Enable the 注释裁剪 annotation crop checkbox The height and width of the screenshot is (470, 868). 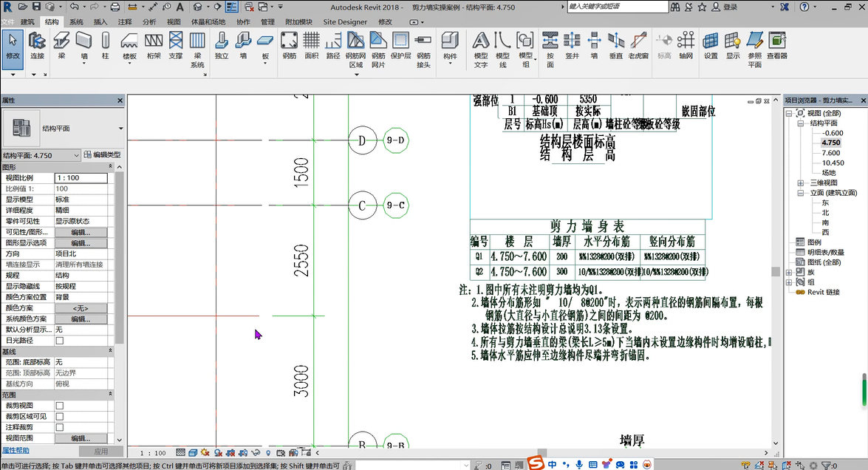[x=60, y=427]
